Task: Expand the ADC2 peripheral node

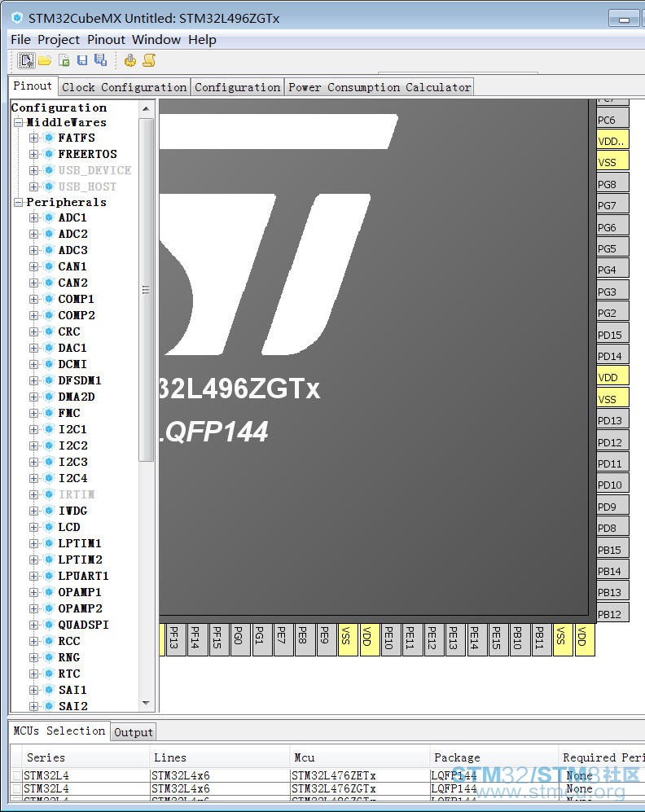Action: pos(33,234)
